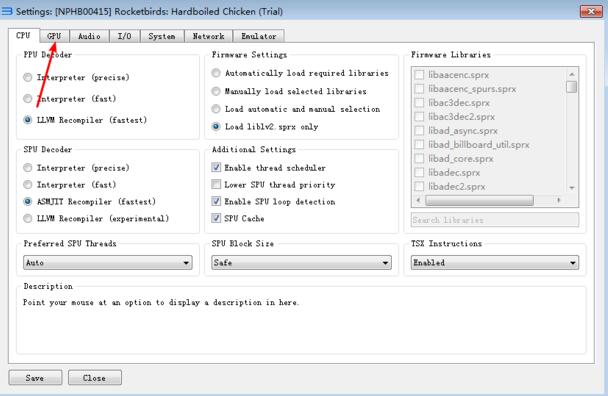Go to the System tab

click(x=162, y=36)
